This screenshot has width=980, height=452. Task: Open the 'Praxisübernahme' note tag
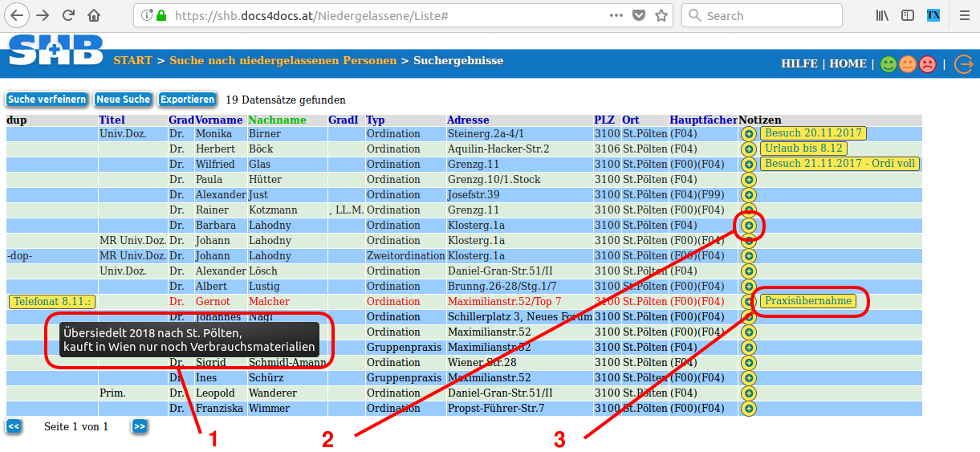coord(807,301)
